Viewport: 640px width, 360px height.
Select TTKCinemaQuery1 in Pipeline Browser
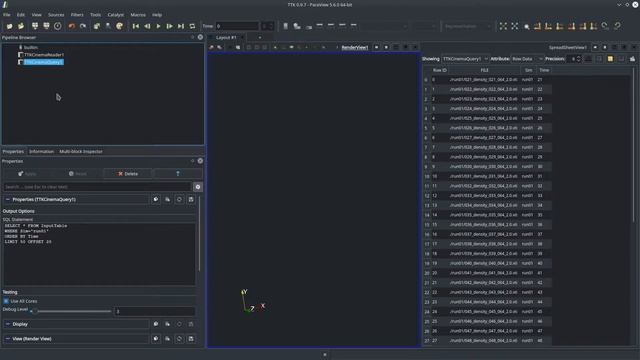pyautogui.click(x=44, y=62)
